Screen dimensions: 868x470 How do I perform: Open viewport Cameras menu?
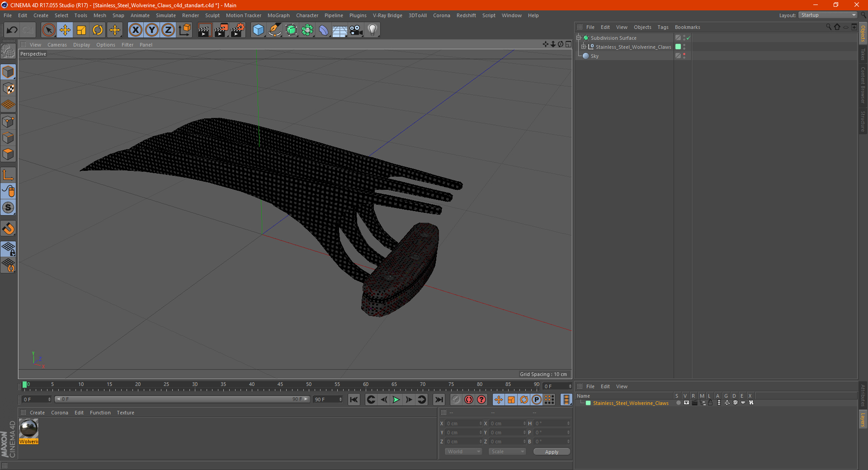(57, 45)
